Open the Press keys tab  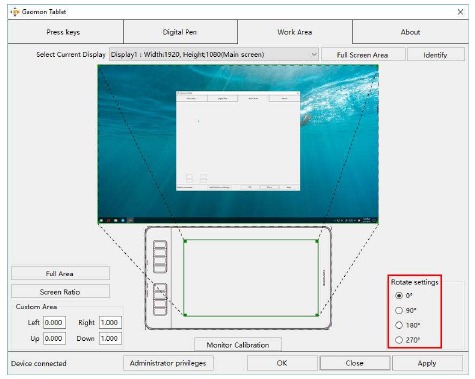[63, 32]
